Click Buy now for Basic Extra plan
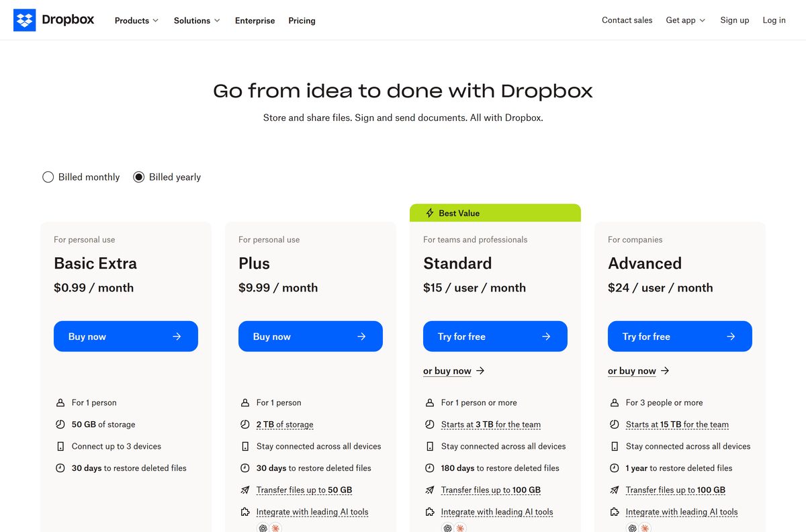806x532 pixels. click(x=126, y=337)
